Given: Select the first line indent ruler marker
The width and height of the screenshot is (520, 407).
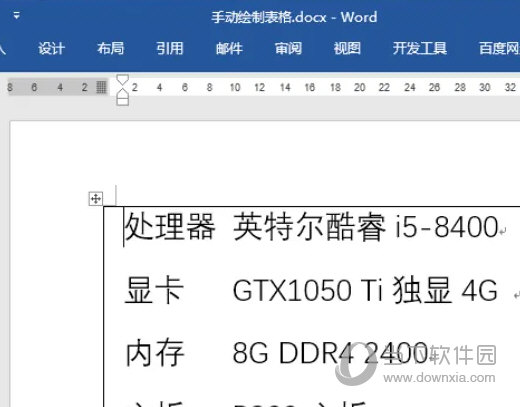Looking at the screenshot, I should 122,79.
